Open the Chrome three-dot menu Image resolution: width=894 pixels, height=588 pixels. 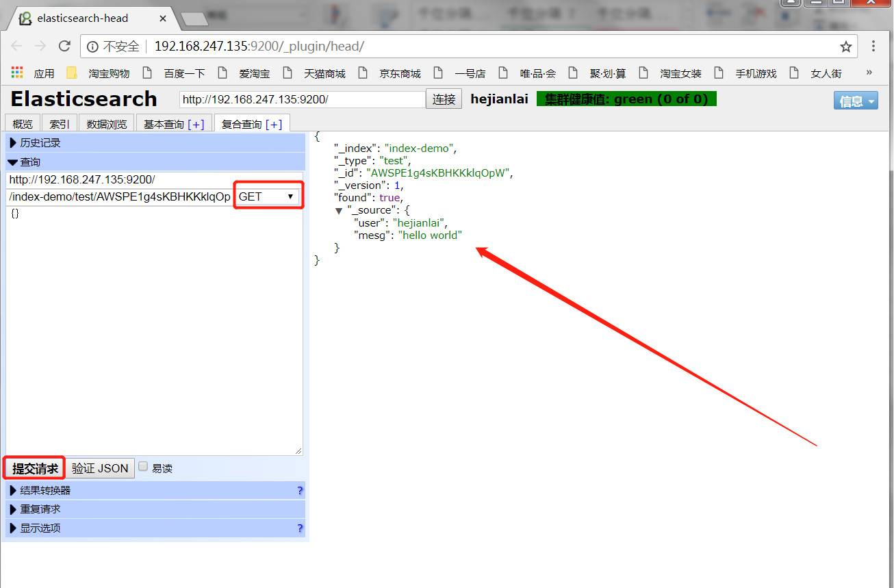(873, 46)
